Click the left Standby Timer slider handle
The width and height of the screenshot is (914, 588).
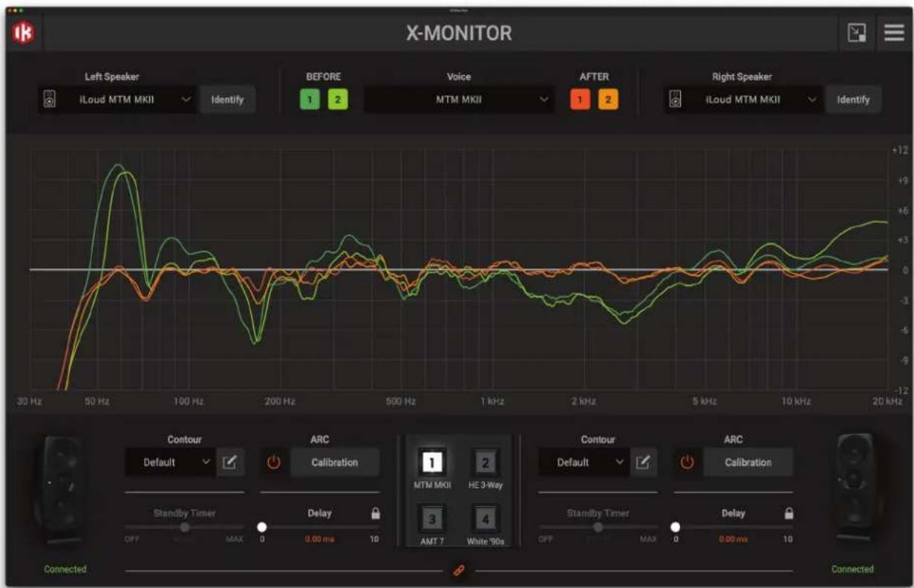(x=185, y=527)
